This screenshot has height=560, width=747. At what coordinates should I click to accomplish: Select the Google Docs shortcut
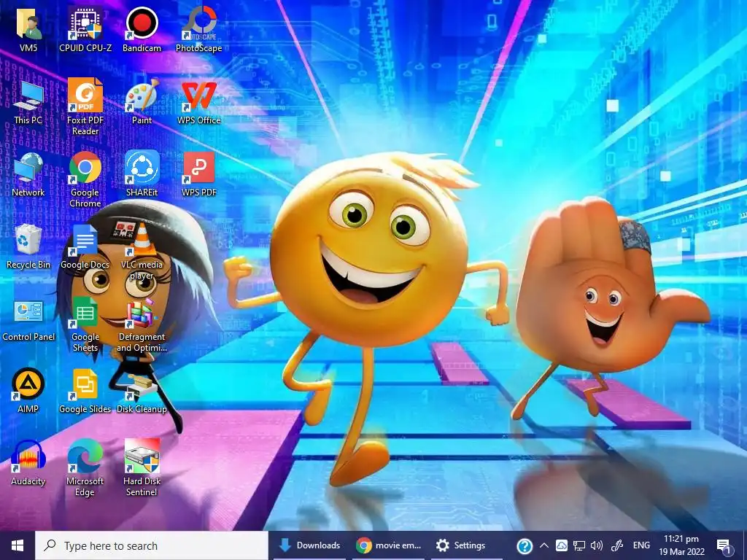click(85, 247)
